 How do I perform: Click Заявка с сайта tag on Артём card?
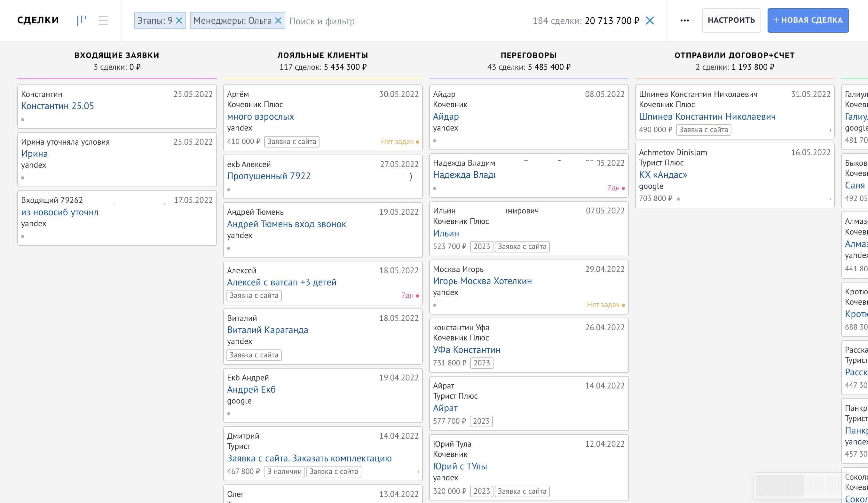pyautogui.click(x=292, y=142)
